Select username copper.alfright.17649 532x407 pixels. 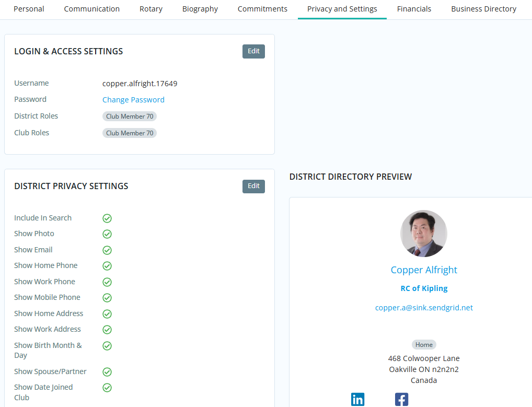[x=140, y=84]
